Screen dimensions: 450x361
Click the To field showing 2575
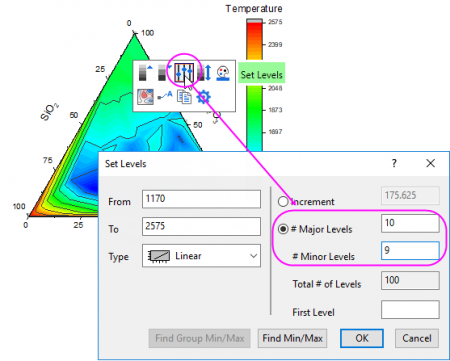(x=201, y=226)
